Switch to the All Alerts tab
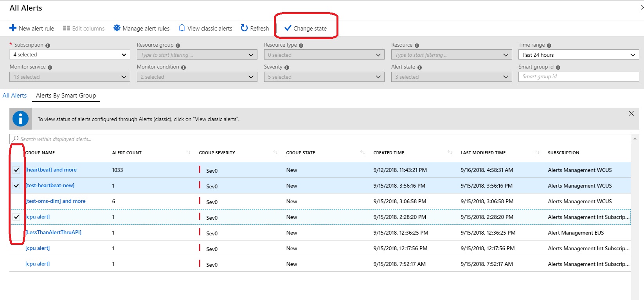This screenshot has height=300, width=644. click(x=14, y=96)
